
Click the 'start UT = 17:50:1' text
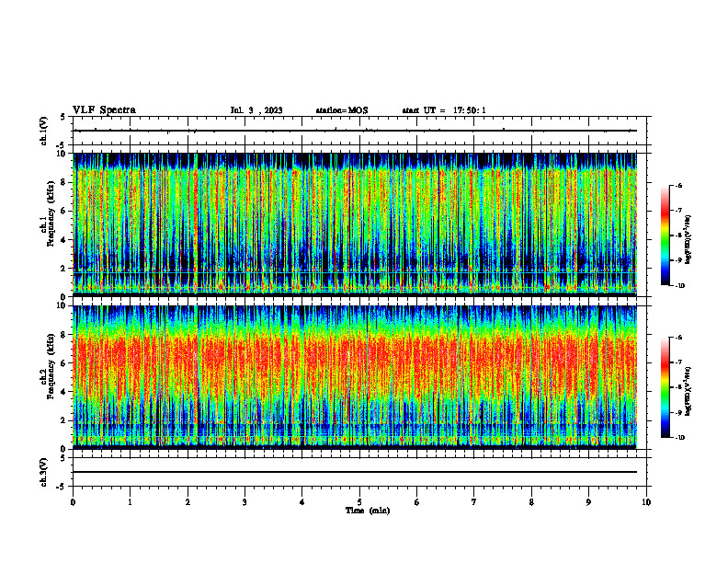click(444, 110)
